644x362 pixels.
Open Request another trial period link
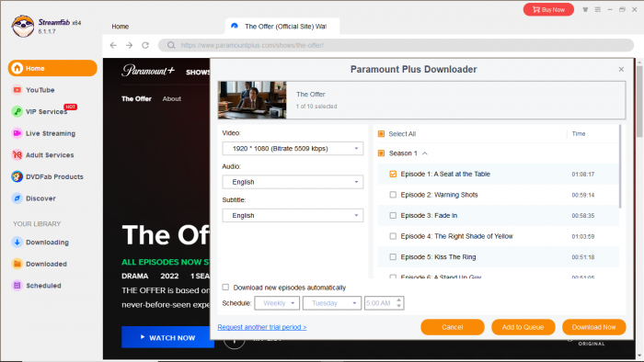262,327
